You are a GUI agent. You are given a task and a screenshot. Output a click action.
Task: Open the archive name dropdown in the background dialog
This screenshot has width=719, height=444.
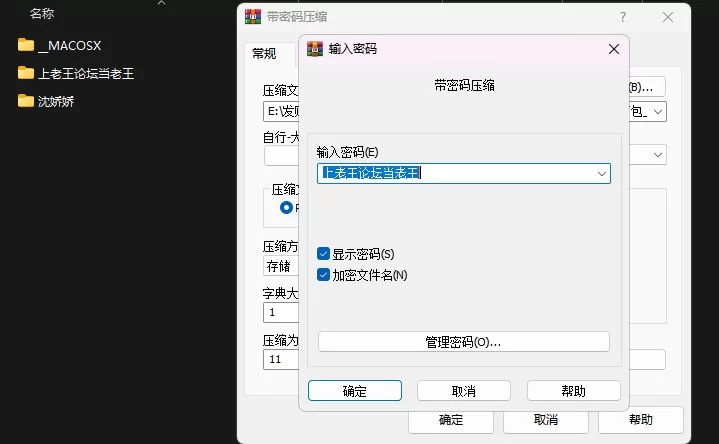(657, 112)
